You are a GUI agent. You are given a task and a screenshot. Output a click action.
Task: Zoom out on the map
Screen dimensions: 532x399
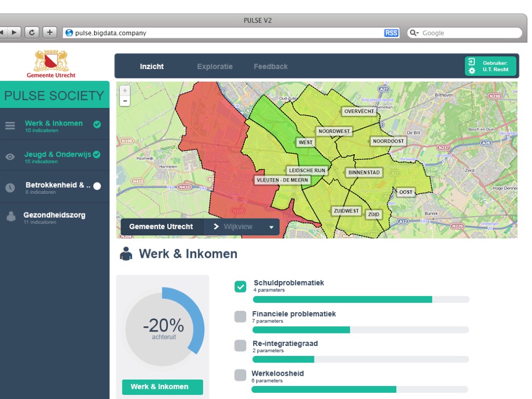pyautogui.click(x=125, y=101)
